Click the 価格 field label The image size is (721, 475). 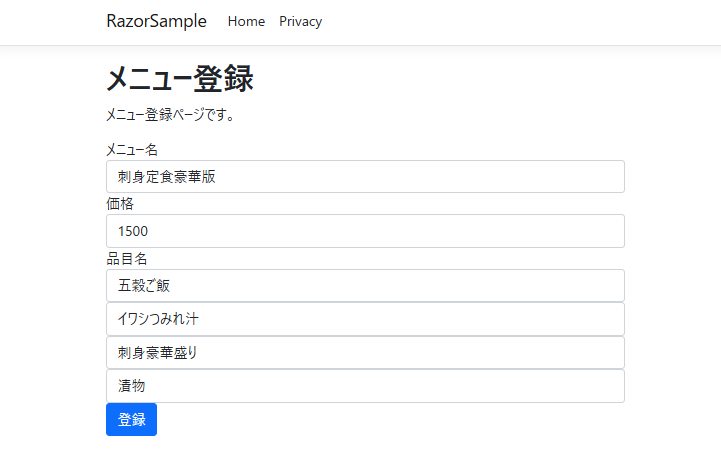(120, 204)
